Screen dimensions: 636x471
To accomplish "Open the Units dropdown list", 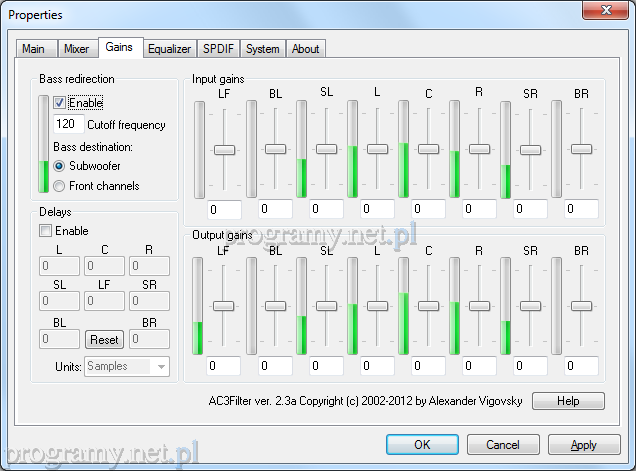I will point(160,367).
